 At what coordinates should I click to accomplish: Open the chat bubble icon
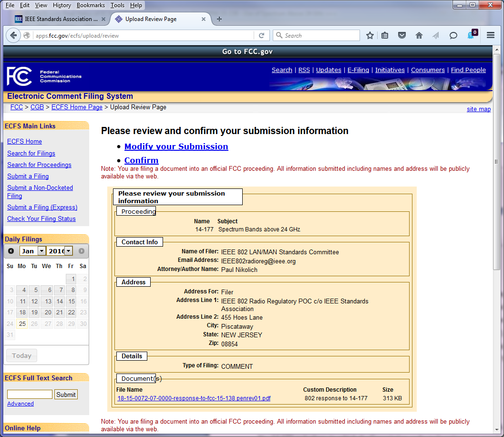tap(453, 35)
